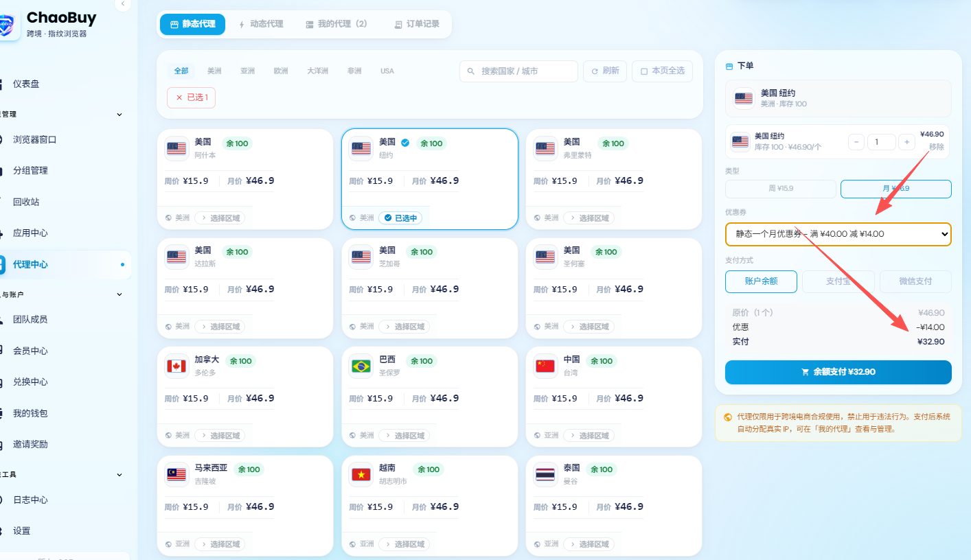Click the China flag on the 台湾 card

[x=545, y=366]
